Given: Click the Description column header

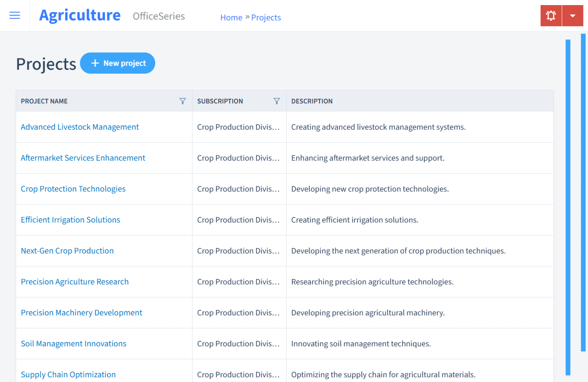Looking at the screenshot, I should [x=312, y=101].
